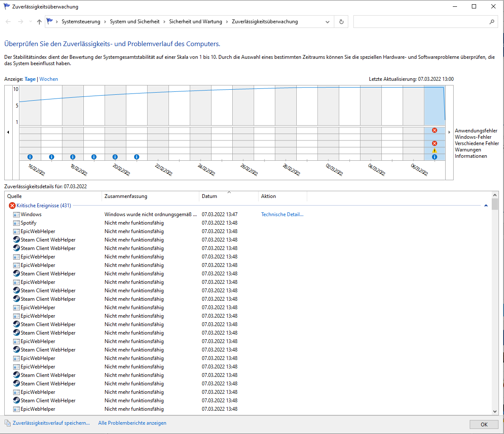Sort list by Aktion column
Image resolution: width=504 pixels, height=434 pixels.
pos(283,196)
